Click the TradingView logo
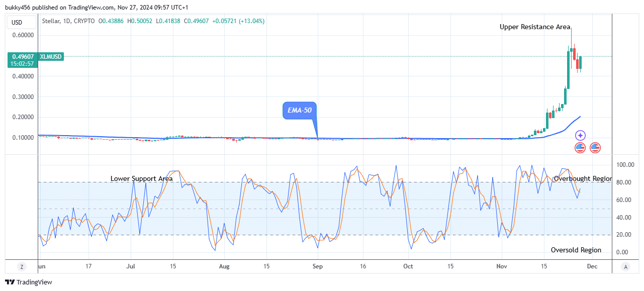 click(x=29, y=282)
